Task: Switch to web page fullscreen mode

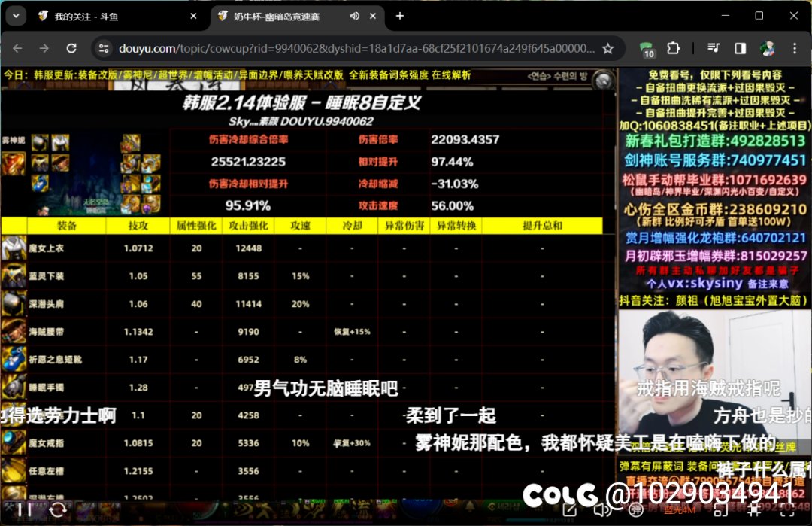Action: [x=755, y=510]
